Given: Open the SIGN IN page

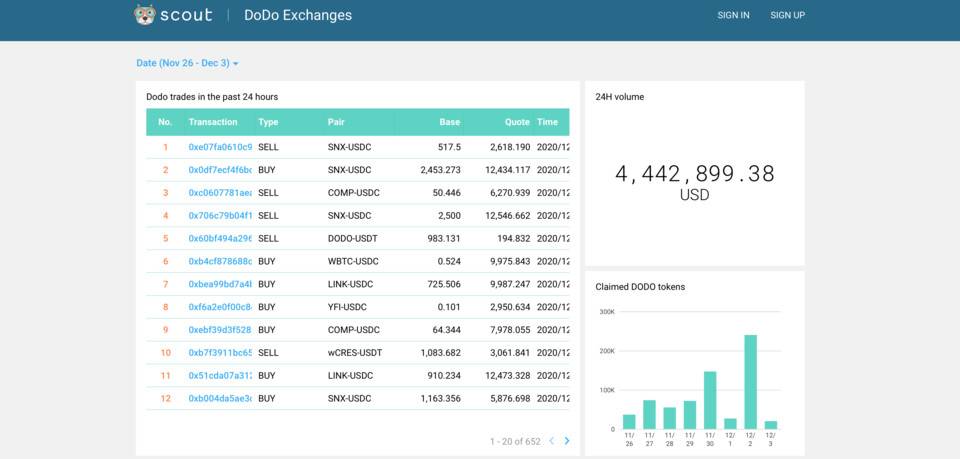Looking at the screenshot, I should point(733,16).
